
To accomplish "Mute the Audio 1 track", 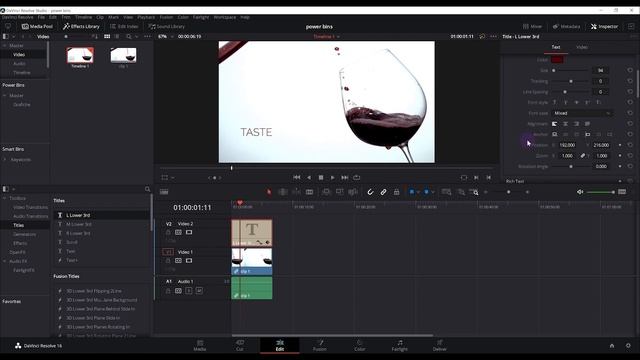I will point(199,291).
